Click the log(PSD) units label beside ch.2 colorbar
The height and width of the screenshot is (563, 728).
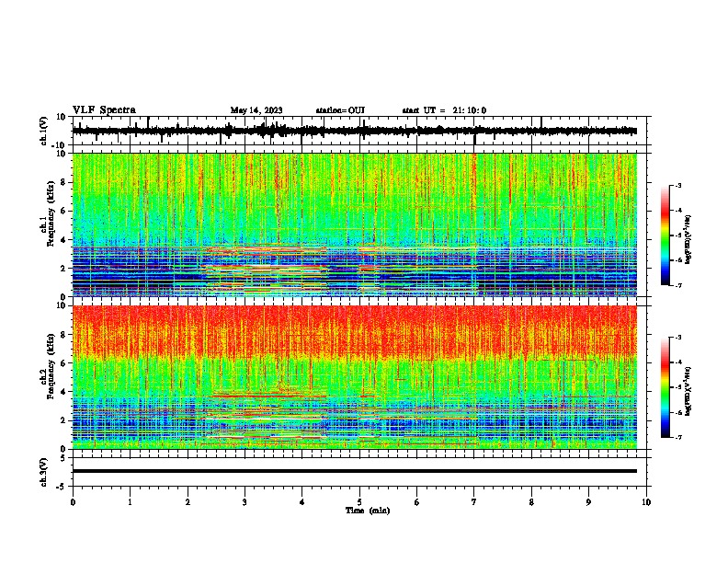point(688,392)
